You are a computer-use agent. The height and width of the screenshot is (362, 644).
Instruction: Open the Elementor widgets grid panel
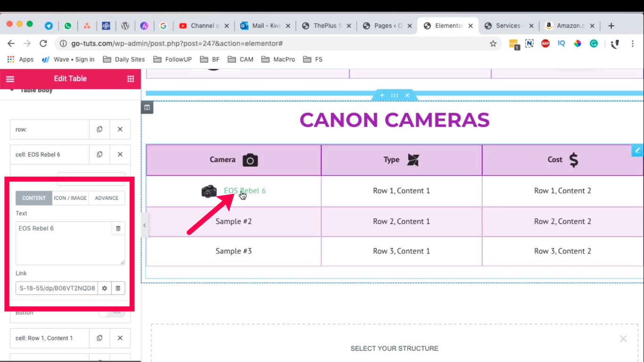[x=131, y=79]
